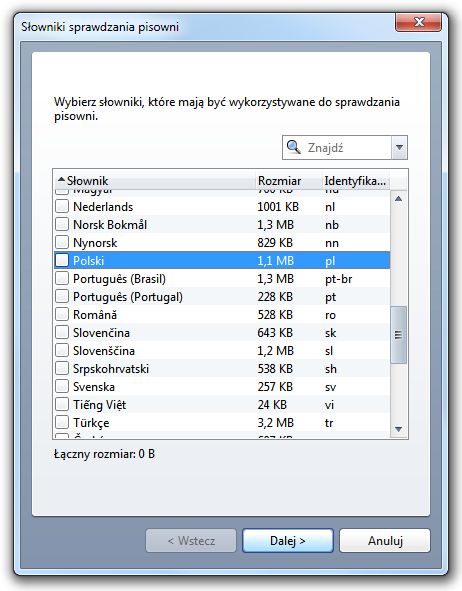Close the Słowniki sprawdzania pisowni dialog
The image size is (462, 591).
(418, 23)
